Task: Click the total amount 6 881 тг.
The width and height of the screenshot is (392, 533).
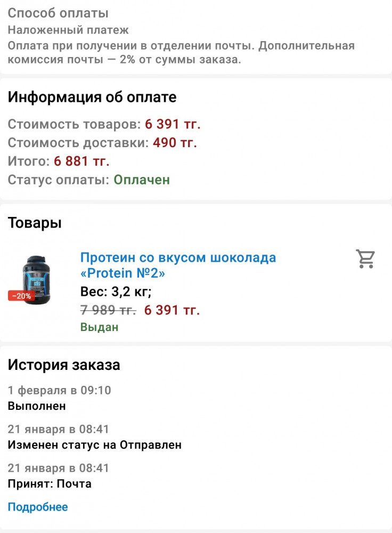Action: (x=81, y=161)
